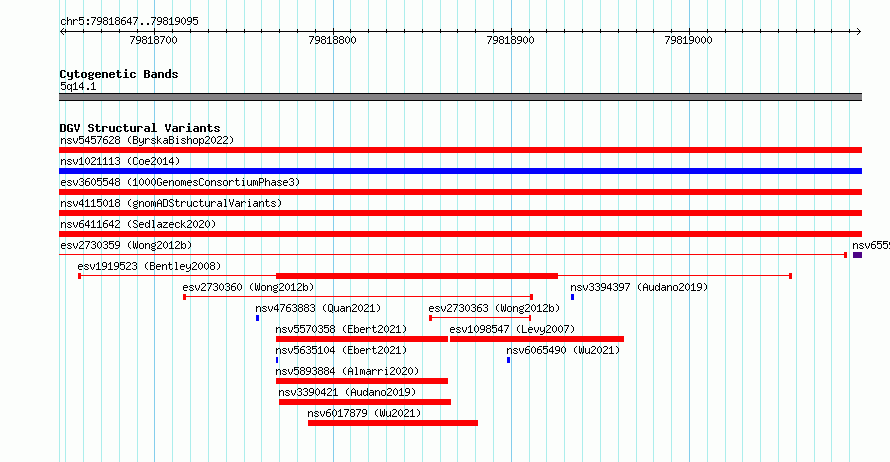
Task: Select the red nsv5457628 variant bar
Action: click(x=460, y=150)
